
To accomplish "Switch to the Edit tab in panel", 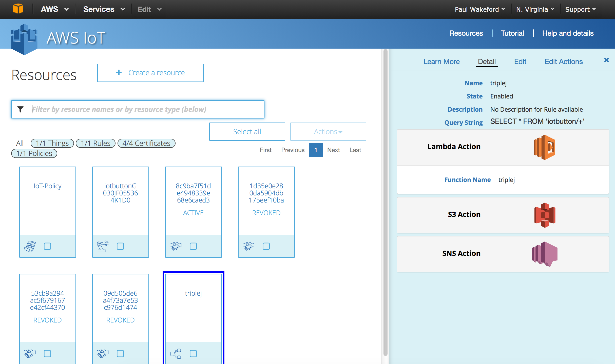I will tap(520, 62).
